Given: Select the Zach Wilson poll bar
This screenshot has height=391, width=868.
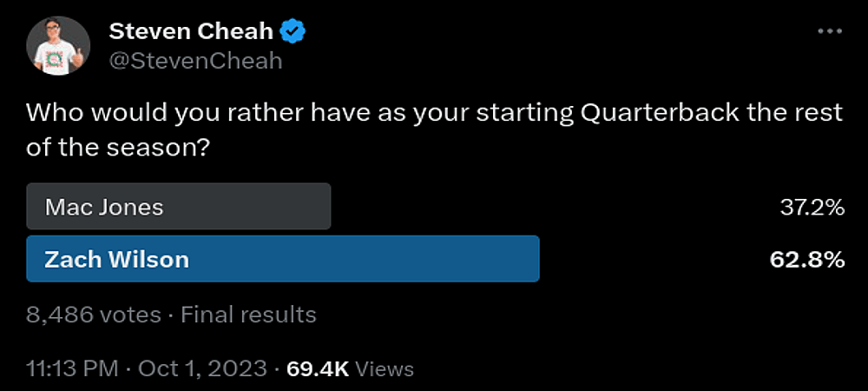Looking at the screenshot, I should tap(283, 259).
